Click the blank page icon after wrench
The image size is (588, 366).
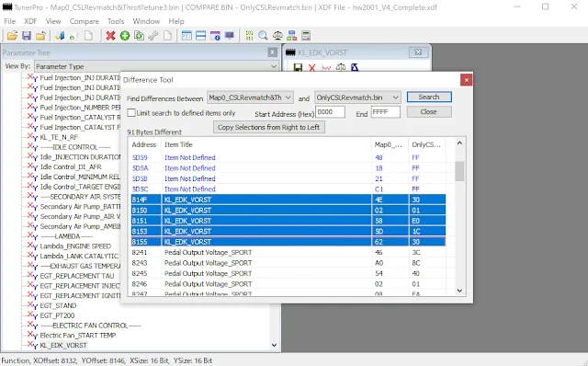167,36
